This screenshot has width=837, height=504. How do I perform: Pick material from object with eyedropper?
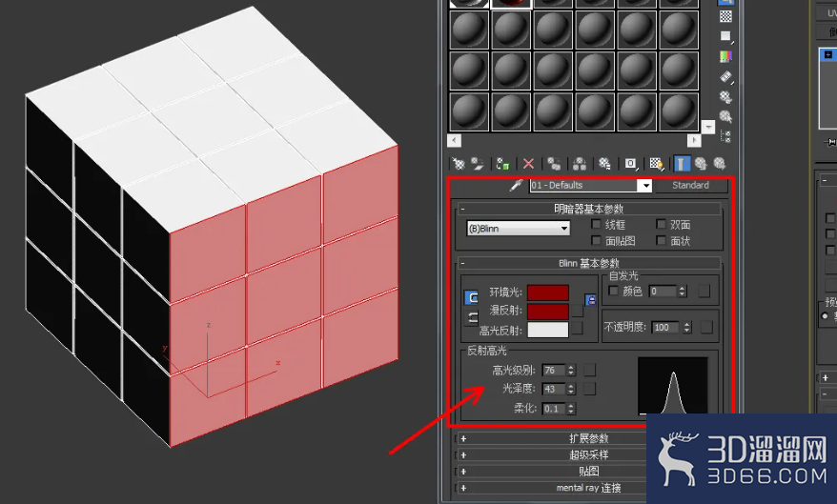click(516, 185)
